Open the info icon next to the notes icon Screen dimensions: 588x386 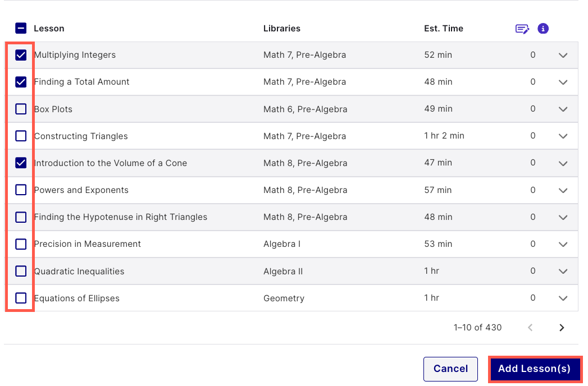coord(543,29)
